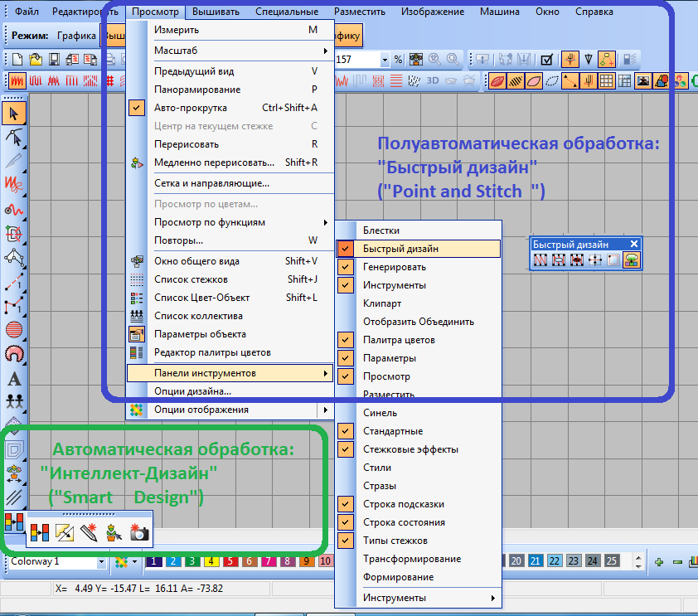Select color swatch 1
This screenshot has height=616, width=698.
[x=153, y=561]
